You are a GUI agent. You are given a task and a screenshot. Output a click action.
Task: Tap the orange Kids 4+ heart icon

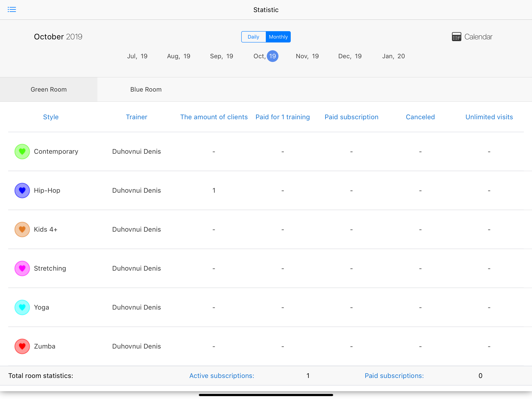click(x=22, y=230)
